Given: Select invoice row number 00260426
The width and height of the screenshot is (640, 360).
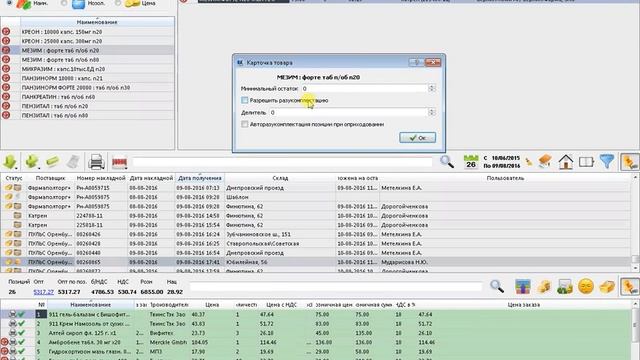Looking at the screenshot, I should [316, 234].
